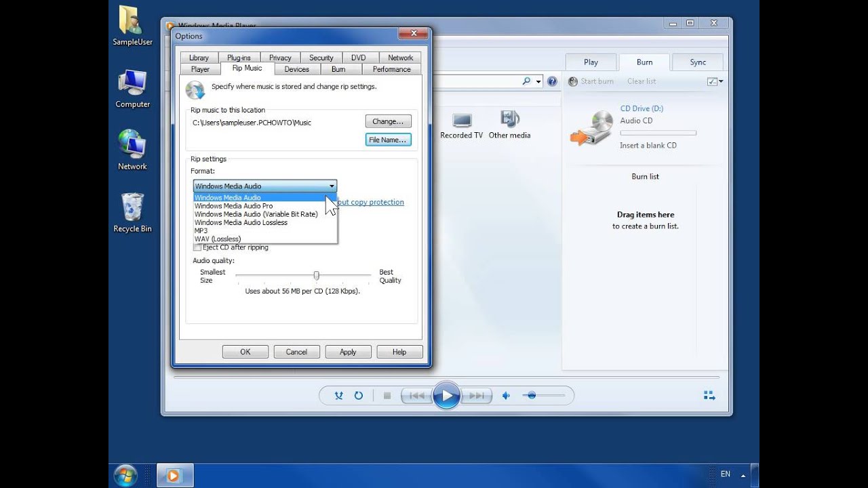Viewport: 868px width, 488px height.
Task: Choose Windows Media Audio (Variable Bit Rate) format
Action: tap(265, 214)
